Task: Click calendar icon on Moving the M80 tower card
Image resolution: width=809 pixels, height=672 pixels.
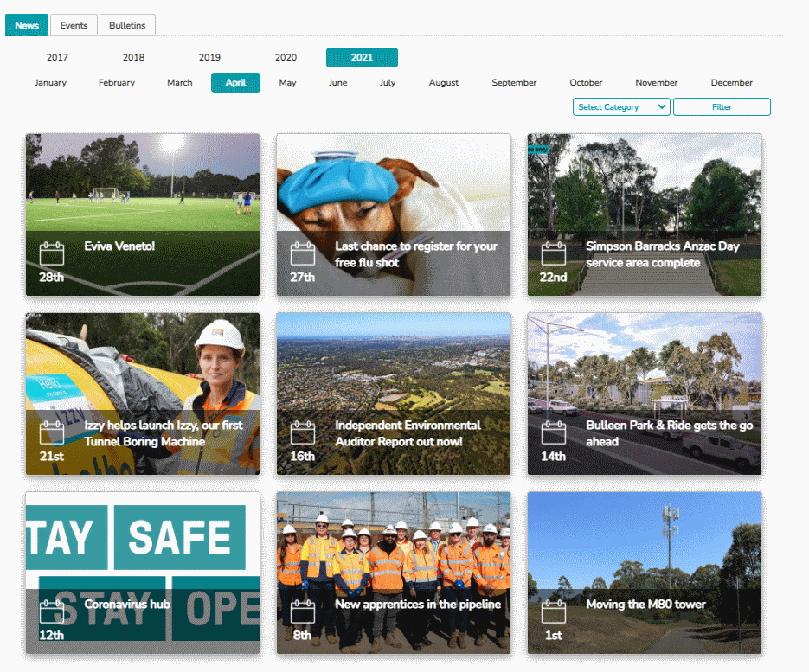Action: tap(554, 611)
